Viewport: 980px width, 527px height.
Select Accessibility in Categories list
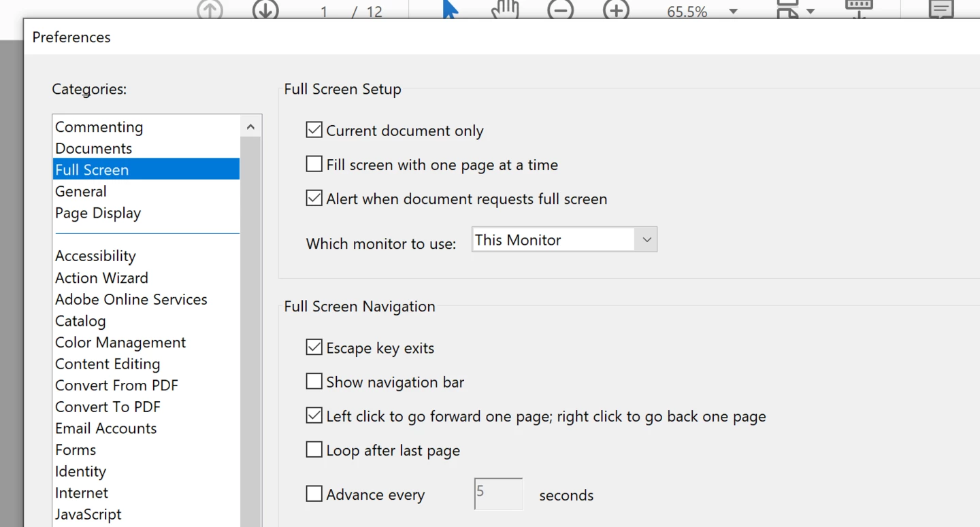(95, 256)
